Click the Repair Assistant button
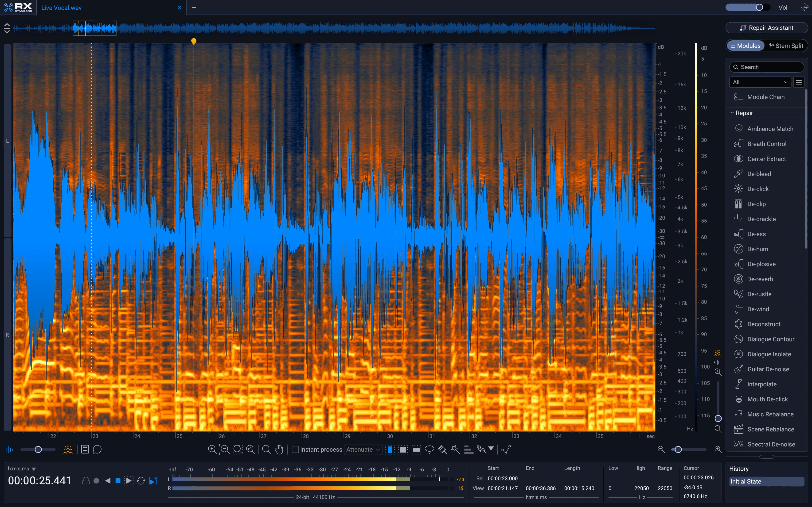The width and height of the screenshot is (812, 507). 766,27
